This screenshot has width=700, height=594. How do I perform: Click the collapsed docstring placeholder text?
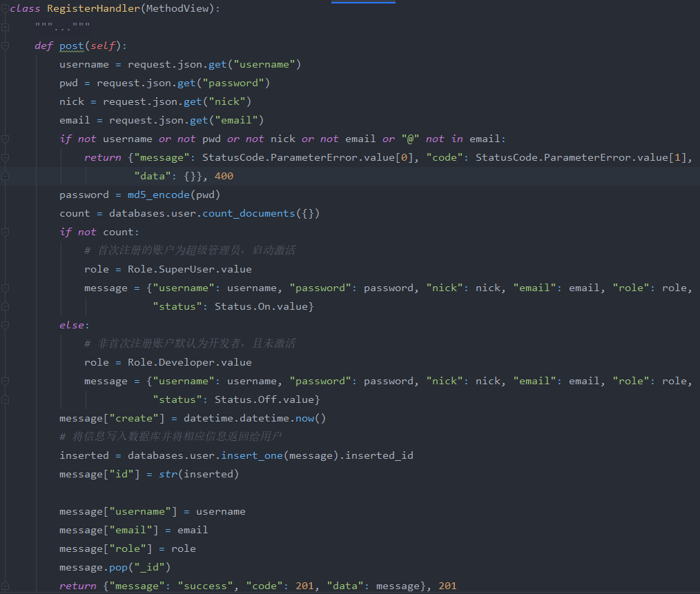tap(63, 26)
